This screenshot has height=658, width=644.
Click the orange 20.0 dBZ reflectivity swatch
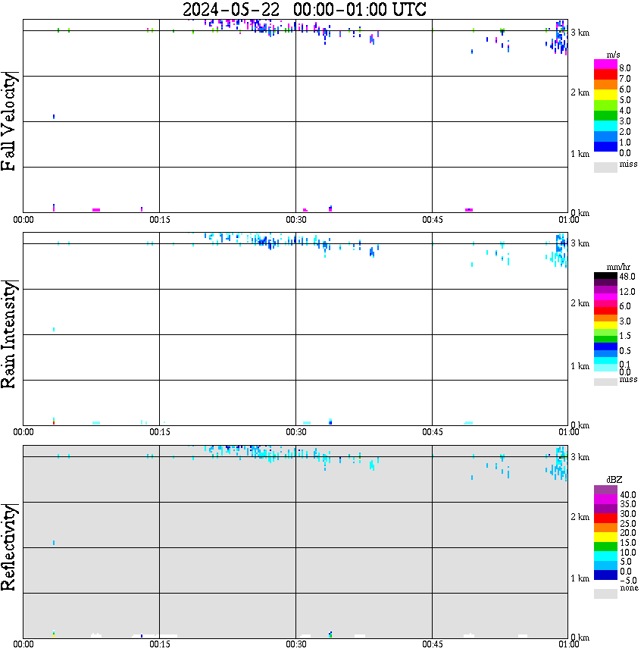(605, 528)
